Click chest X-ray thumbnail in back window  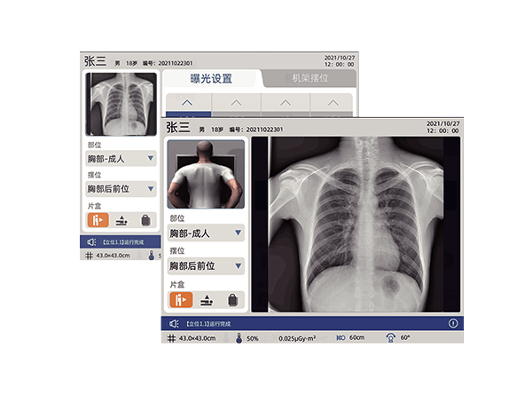(x=121, y=104)
